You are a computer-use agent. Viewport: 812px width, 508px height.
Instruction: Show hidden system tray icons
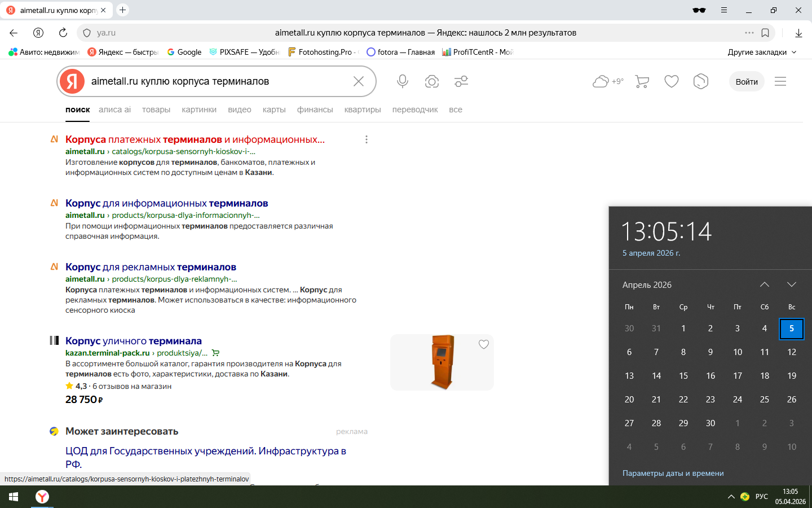[731, 497]
